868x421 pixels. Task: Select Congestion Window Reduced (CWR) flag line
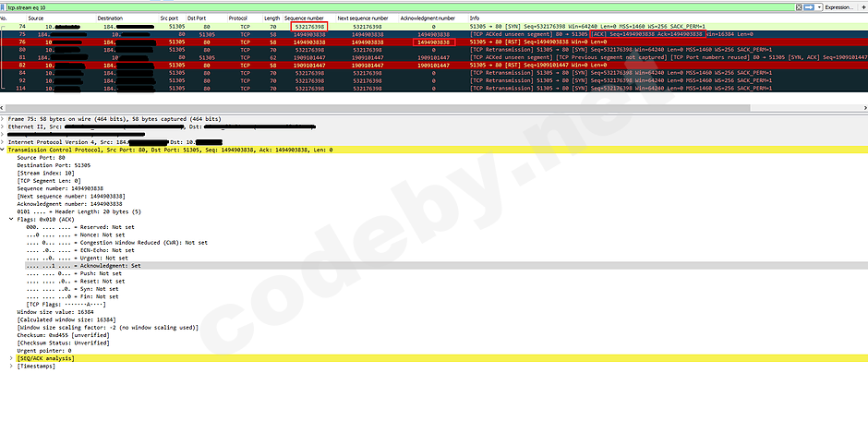(116, 243)
